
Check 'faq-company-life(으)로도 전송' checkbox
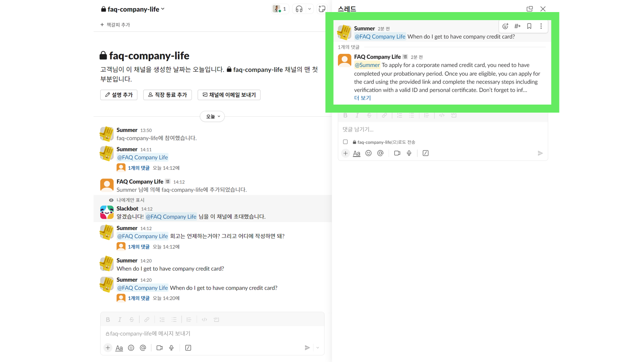tap(345, 142)
